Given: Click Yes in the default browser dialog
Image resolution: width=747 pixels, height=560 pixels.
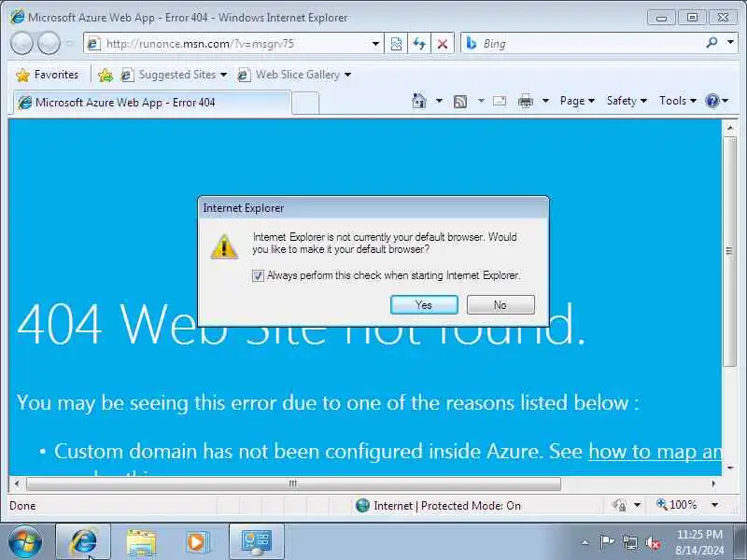Looking at the screenshot, I should [424, 305].
